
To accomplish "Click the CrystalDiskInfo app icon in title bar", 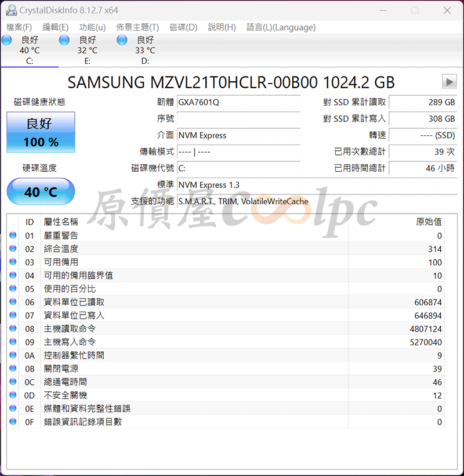I will pos(11,10).
